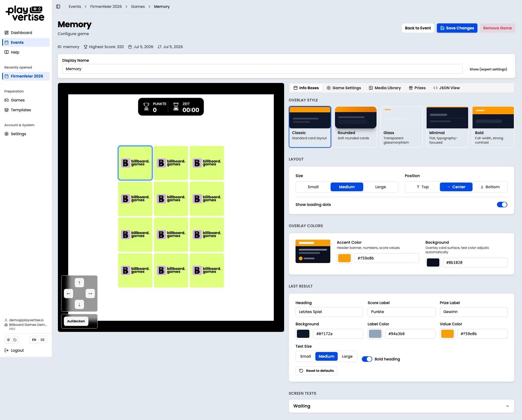The image size is (522, 420).
Task: Click Aufdecken button in preview
Action: click(x=76, y=321)
